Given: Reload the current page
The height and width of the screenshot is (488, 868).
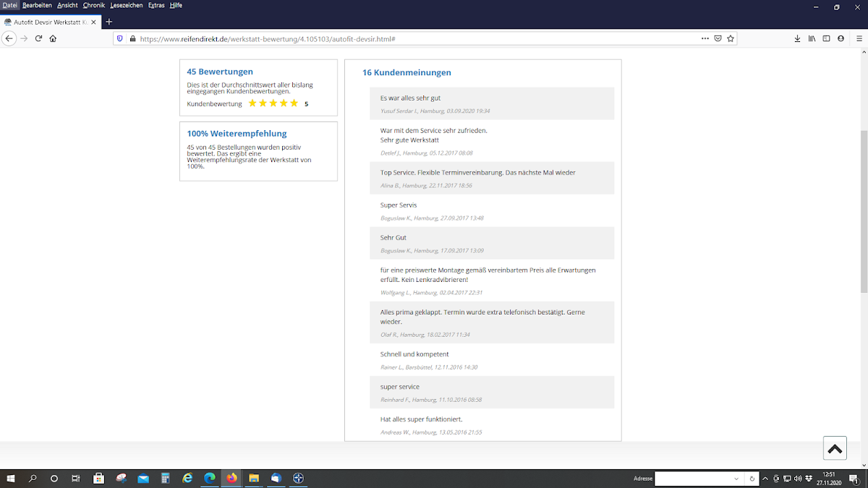Looking at the screenshot, I should [38, 38].
